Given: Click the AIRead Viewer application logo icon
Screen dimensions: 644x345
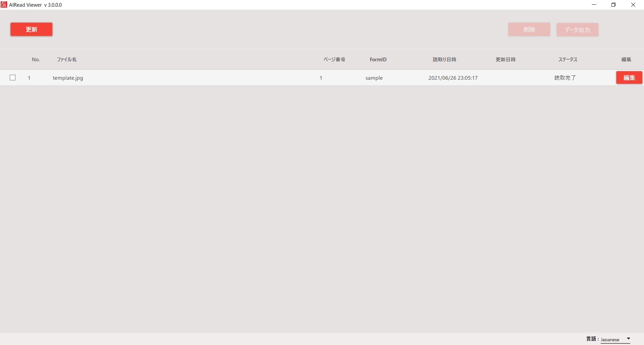Looking at the screenshot, I should click(4, 5).
